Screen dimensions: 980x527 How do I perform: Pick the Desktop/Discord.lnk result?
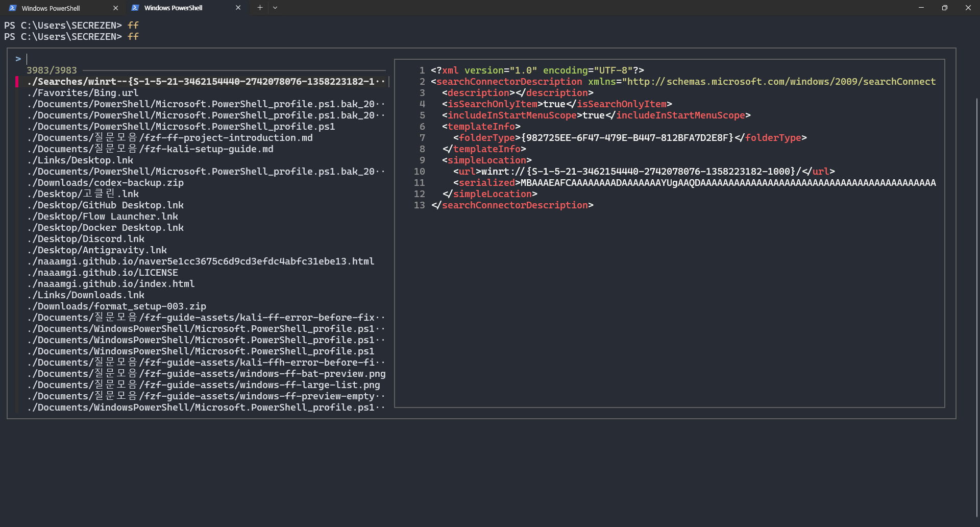click(x=86, y=239)
